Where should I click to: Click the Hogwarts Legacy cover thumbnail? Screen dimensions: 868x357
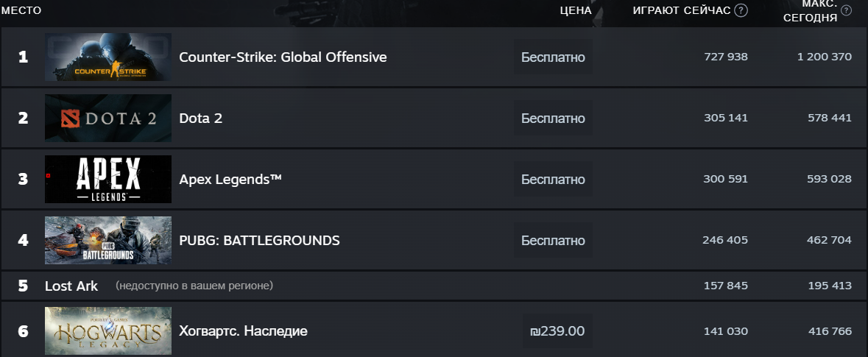(108, 331)
